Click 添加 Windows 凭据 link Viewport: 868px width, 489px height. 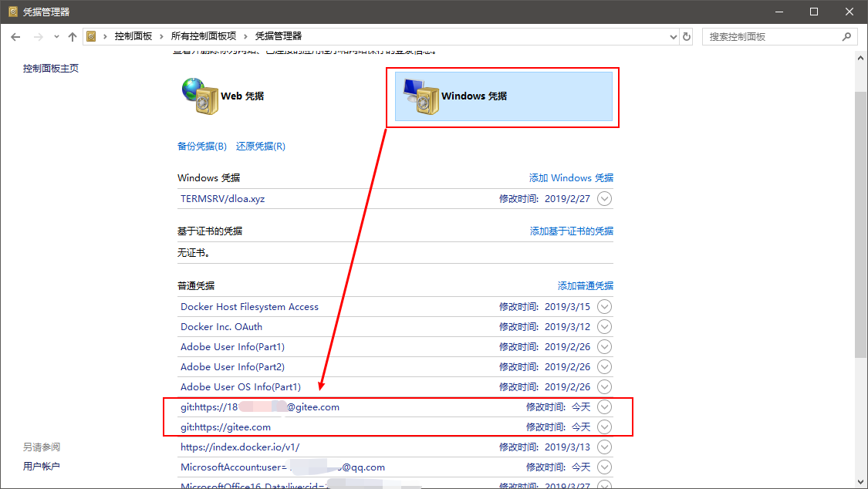click(x=571, y=177)
